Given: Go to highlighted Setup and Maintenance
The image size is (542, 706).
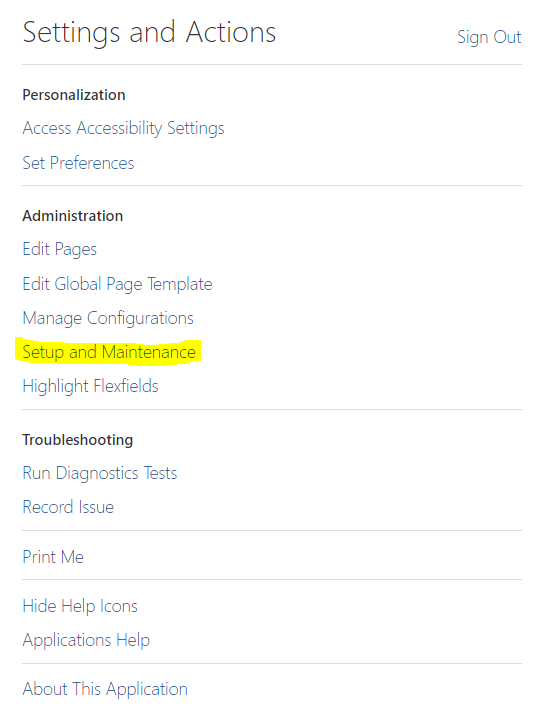Looking at the screenshot, I should point(109,352).
